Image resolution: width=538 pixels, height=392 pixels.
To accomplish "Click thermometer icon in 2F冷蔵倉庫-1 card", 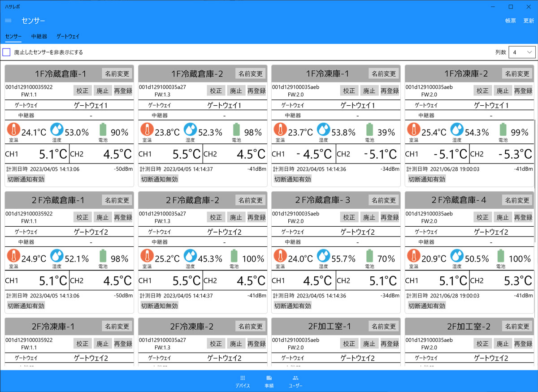I will (x=14, y=257).
